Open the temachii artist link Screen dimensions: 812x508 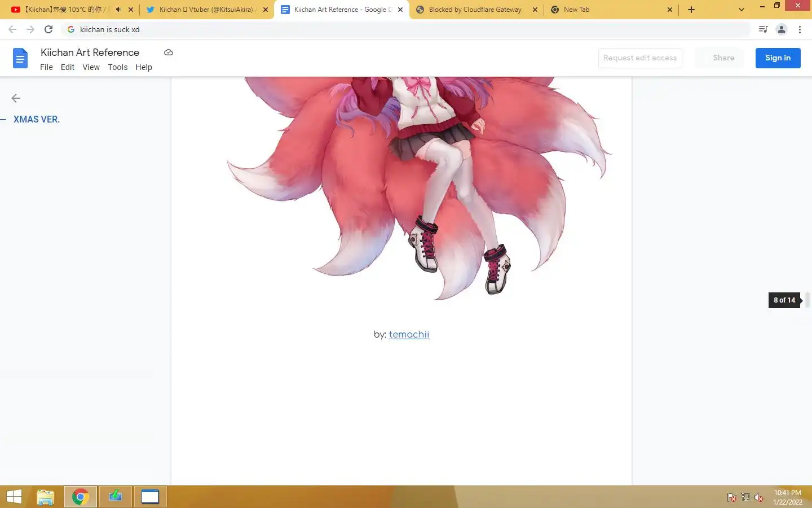pos(409,334)
